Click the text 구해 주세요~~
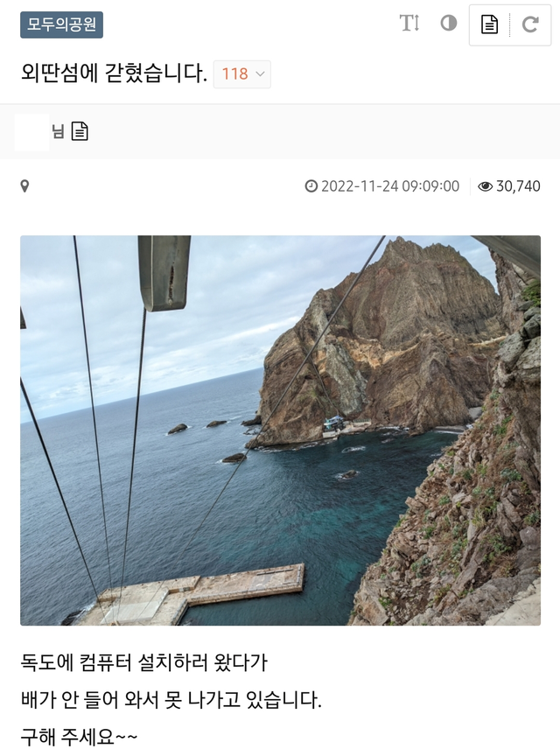This screenshot has height=756, width=560. tap(79, 737)
